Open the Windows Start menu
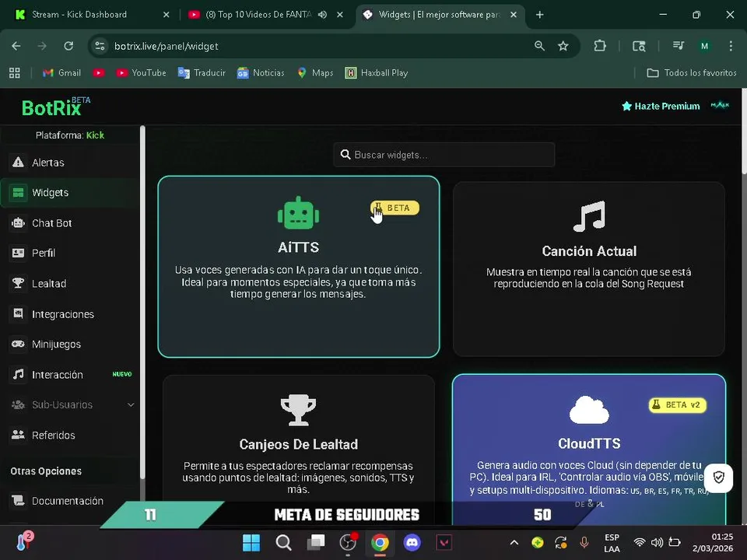The image size is (747, 560). pos(251,542)
